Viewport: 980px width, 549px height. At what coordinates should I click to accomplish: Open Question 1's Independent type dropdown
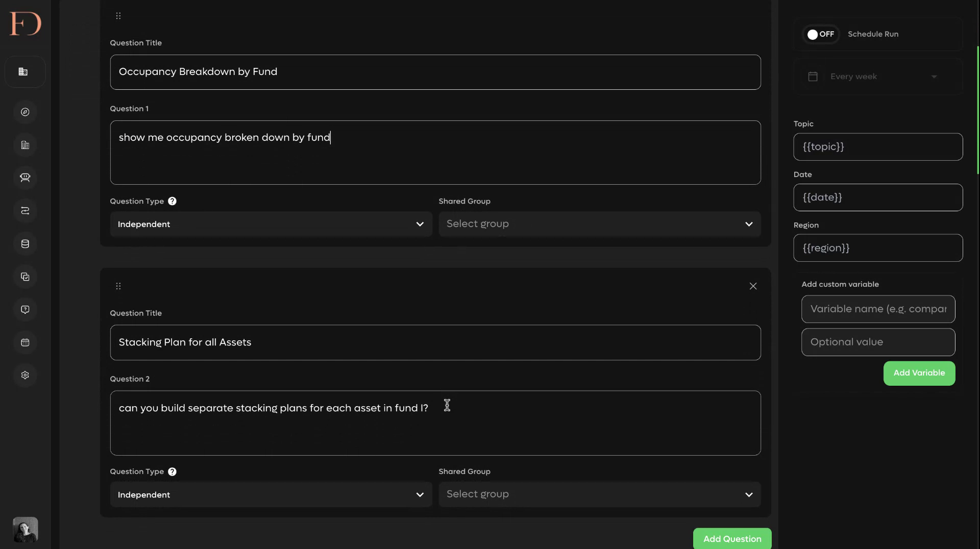[x=271, y=224]
